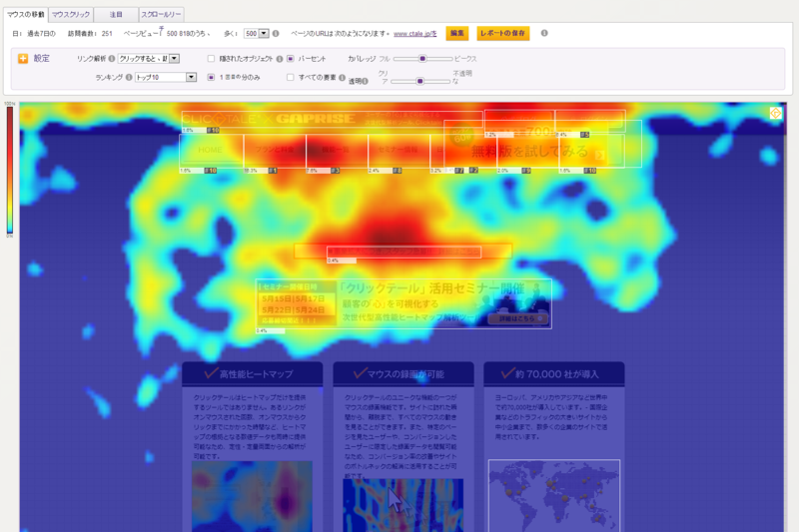Image resolution: width=799 pixels, height=532 pixels.
Task: Open the リンク解析 dropdown
Action: pos(148,59)
